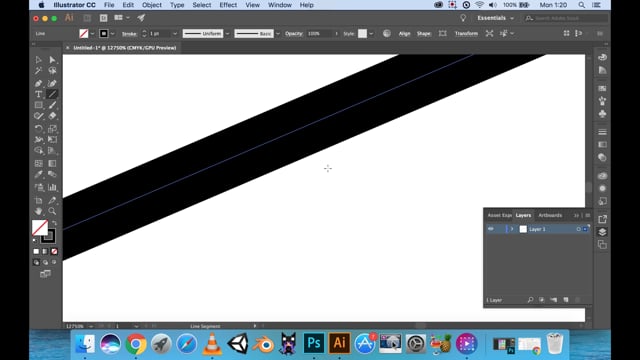Hide Layer 1 using eye icon

491,229
